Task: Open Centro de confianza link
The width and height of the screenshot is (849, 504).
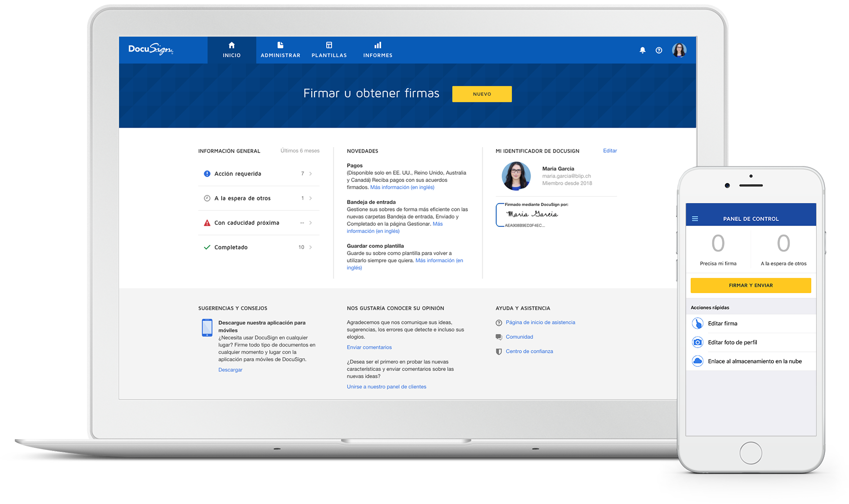Action: click(x=530, y=351)
